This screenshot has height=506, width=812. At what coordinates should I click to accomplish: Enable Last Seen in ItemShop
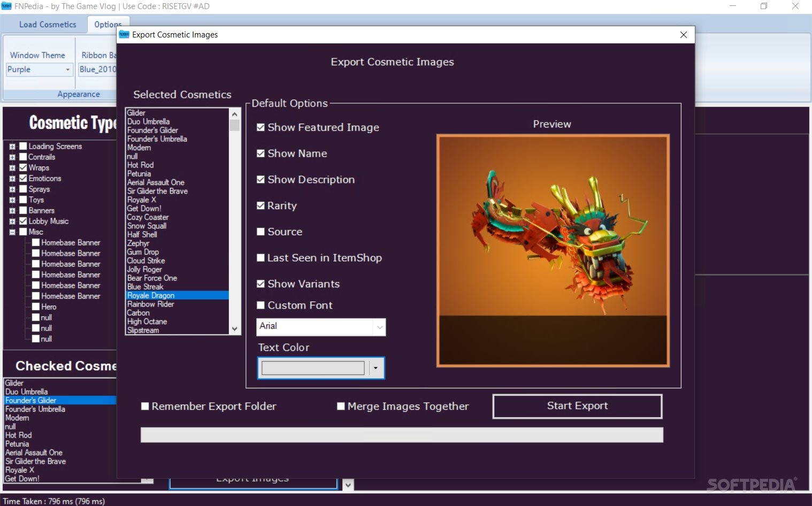[261, 258]
